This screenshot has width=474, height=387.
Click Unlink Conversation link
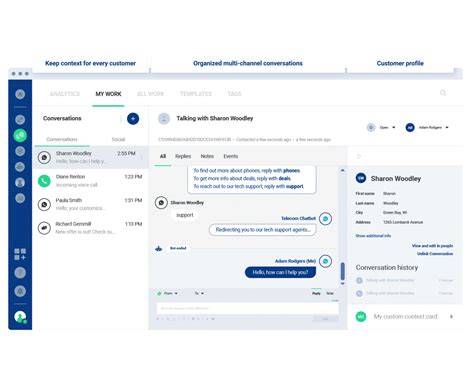pyautogui.click(x=435, y=254)
